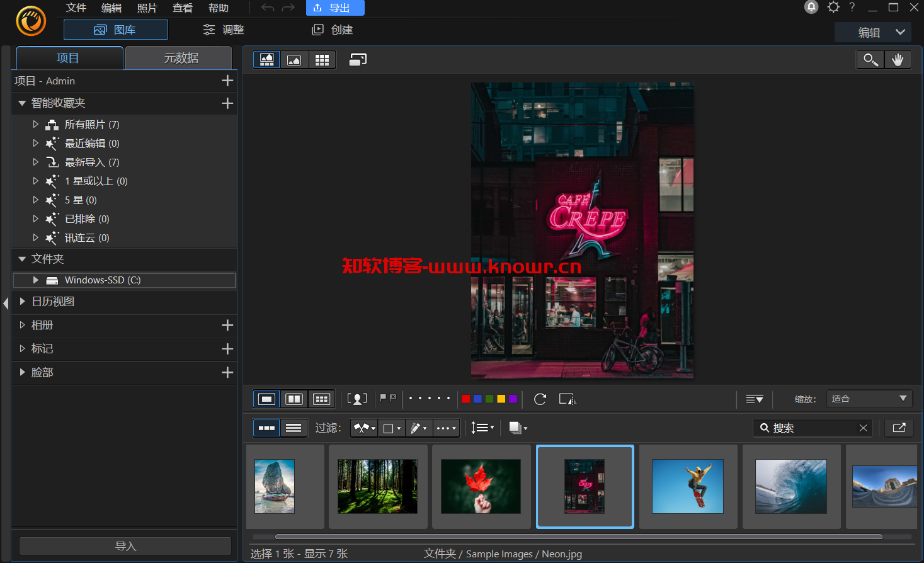The height and width of the screenshot is (563, 924).
Task: Select single photo view mode
Action: pos(266,399)
